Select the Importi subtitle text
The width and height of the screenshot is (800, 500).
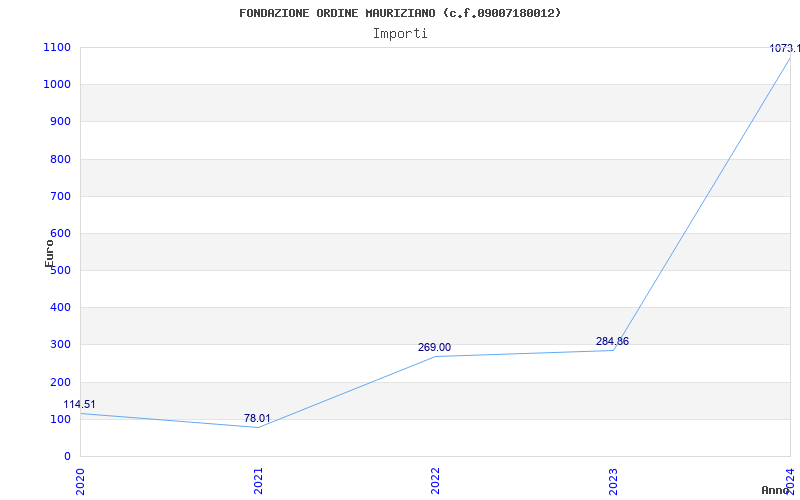(400, 34)
